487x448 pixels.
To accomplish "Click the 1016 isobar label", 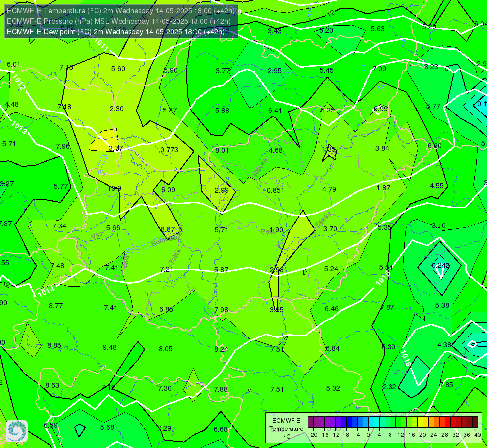I will point(405,358).
